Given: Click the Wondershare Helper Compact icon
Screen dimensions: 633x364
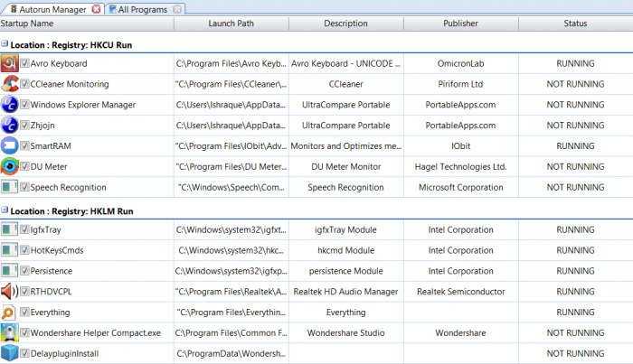Looking at the screenshot, I should (x=10, y=333).
